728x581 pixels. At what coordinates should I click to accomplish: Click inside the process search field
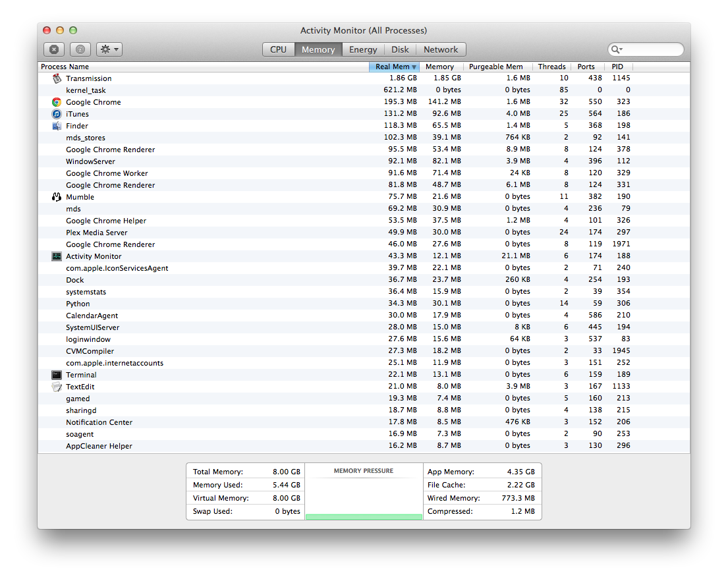coord(646,49)
